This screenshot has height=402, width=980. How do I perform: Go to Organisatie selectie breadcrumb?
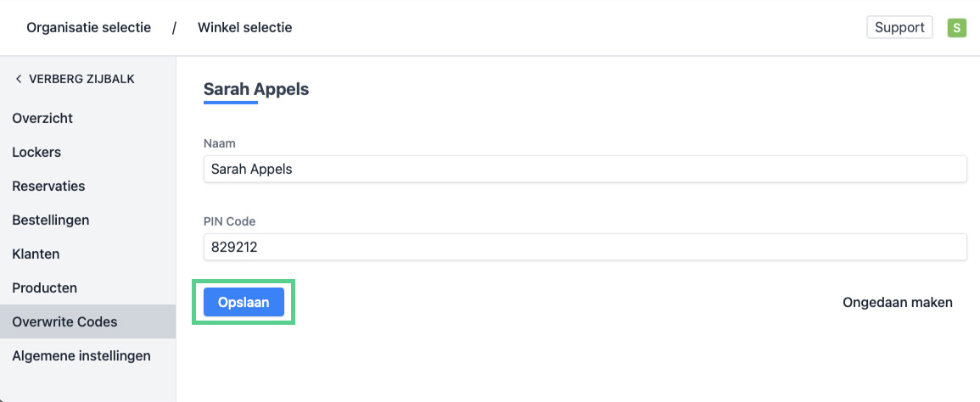point(88,28)
